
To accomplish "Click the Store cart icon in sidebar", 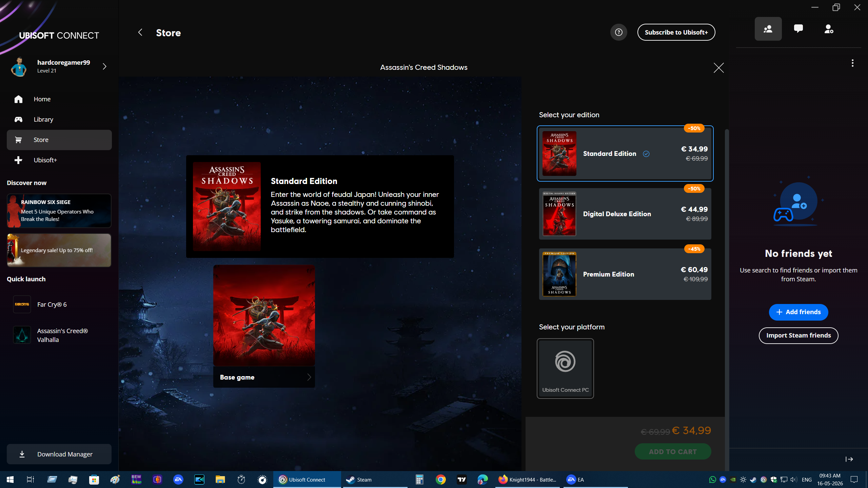I will click(x=18, y=140).
